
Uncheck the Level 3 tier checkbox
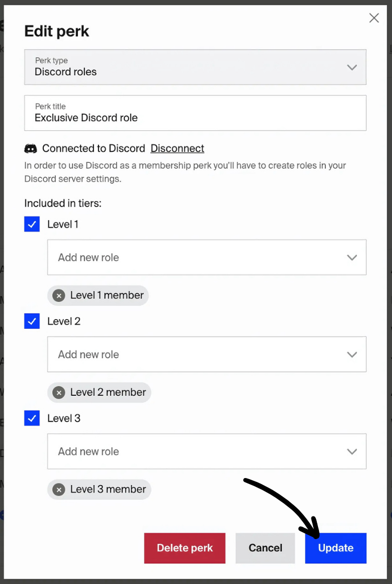(x=32, y=418)
